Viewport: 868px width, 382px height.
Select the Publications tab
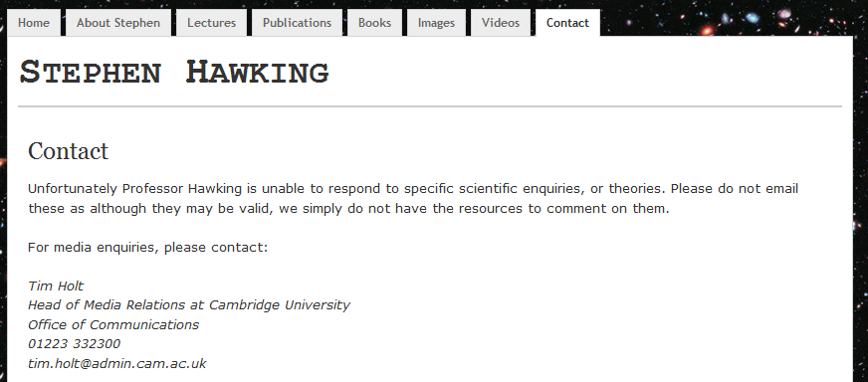[298, 23]
